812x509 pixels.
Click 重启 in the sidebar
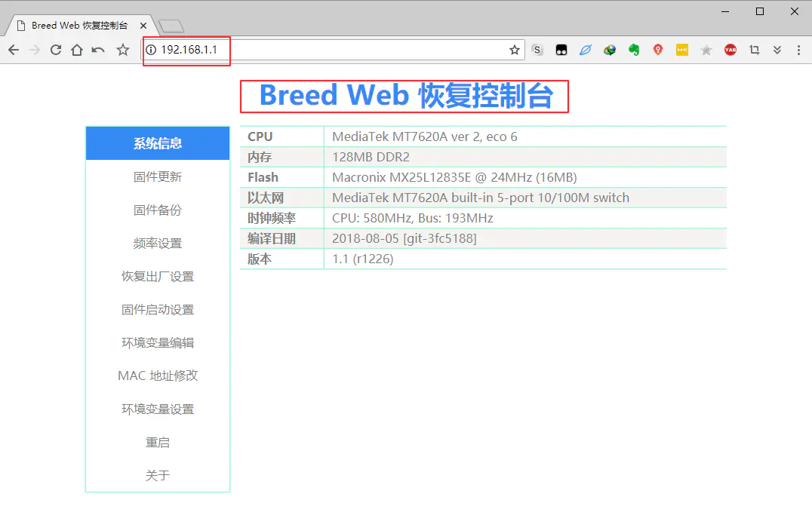[x=158, y=443]
